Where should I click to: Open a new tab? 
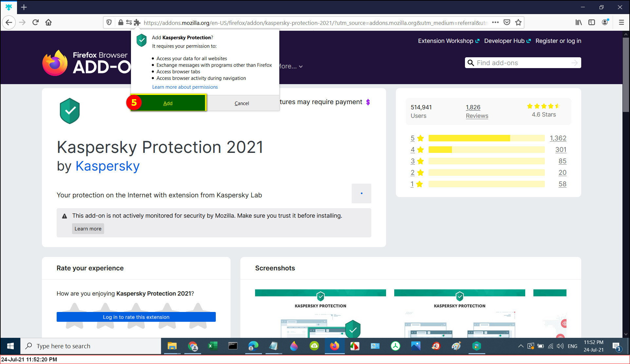click(24, 7)
